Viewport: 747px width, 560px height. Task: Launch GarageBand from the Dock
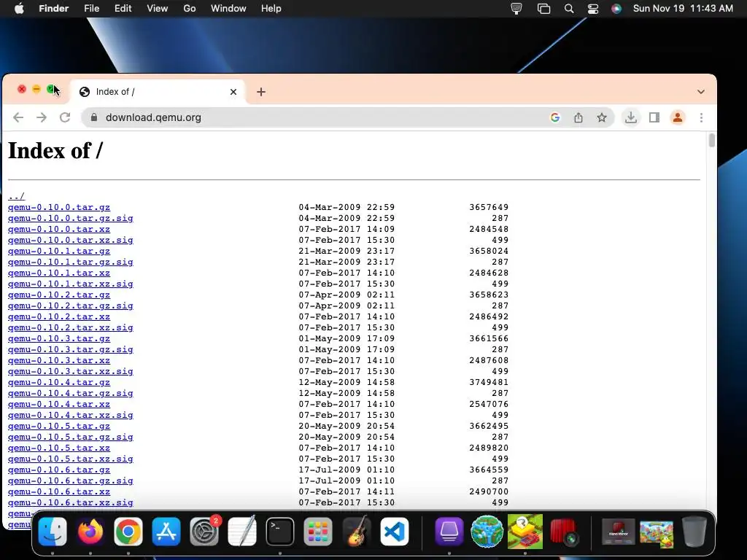(x=356, y=532)
